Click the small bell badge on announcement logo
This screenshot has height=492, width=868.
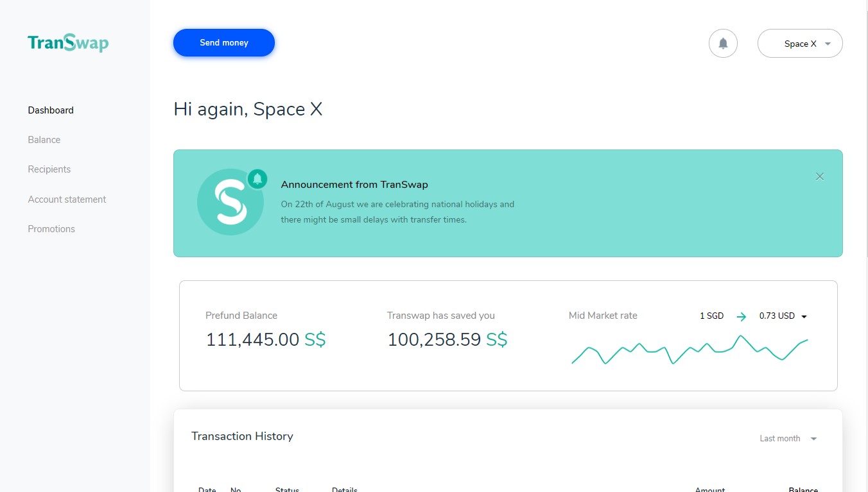coord(257,179)
